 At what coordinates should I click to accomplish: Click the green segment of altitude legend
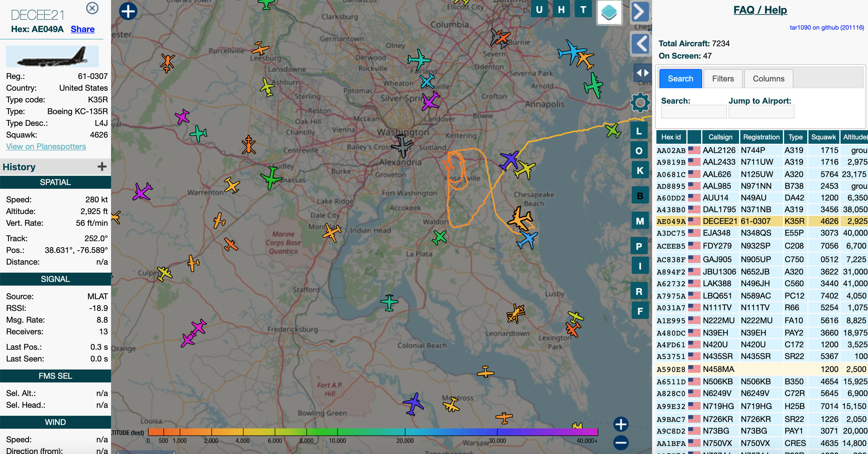click(x=322, y=432)
